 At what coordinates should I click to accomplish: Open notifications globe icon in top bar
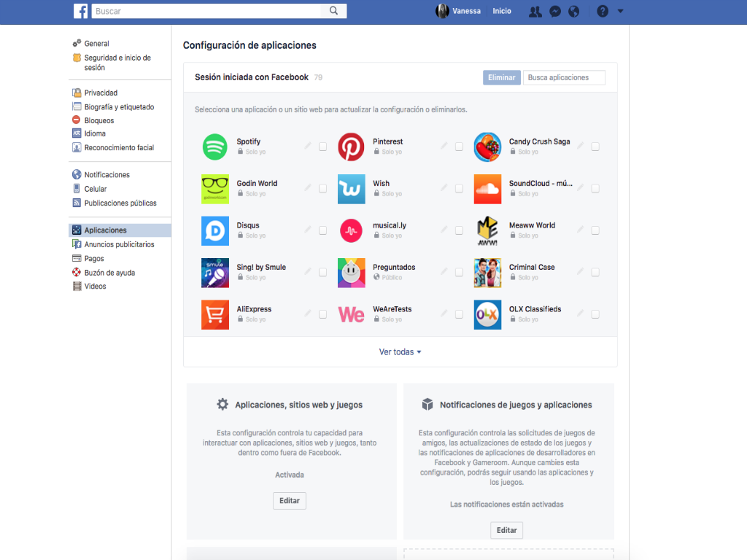coord(574,12)
